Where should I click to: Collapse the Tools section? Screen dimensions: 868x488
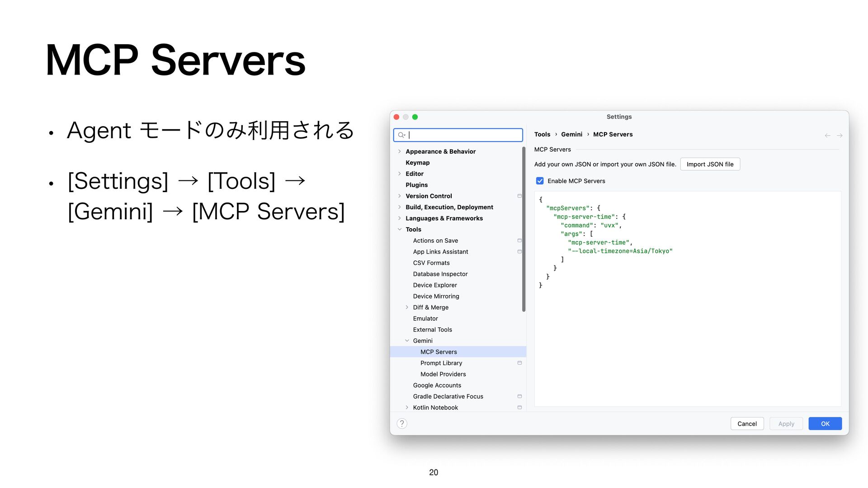pos(400,230)
